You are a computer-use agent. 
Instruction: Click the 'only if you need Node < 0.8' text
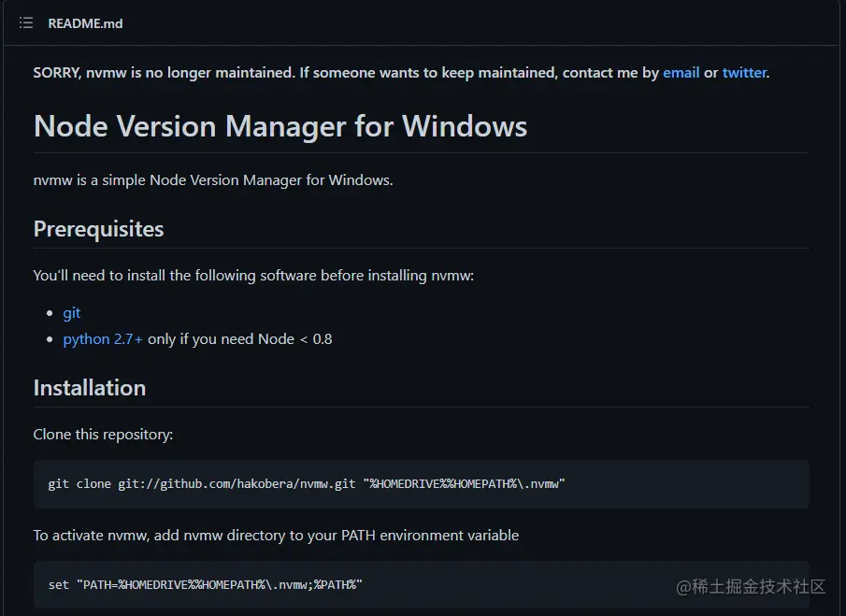coord(239,338)
